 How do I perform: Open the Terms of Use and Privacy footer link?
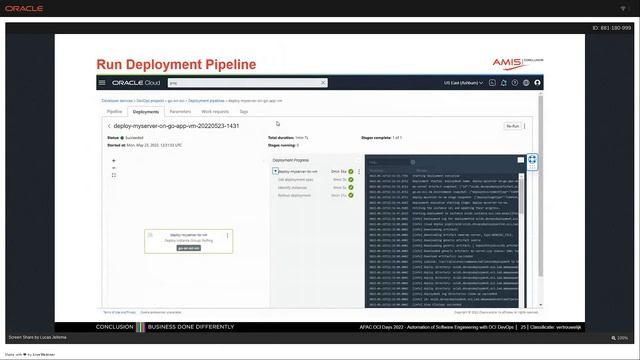coord(119,312)
